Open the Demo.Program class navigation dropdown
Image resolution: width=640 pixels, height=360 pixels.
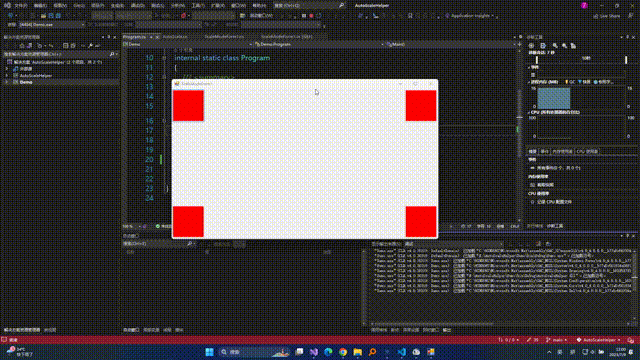click(x=318, y=44)
